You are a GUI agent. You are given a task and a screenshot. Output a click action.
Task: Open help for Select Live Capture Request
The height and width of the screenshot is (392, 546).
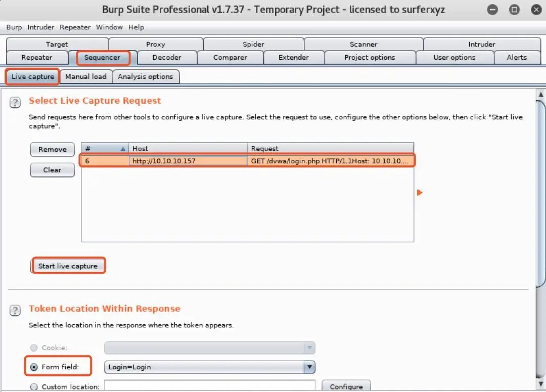click(15, 102)
